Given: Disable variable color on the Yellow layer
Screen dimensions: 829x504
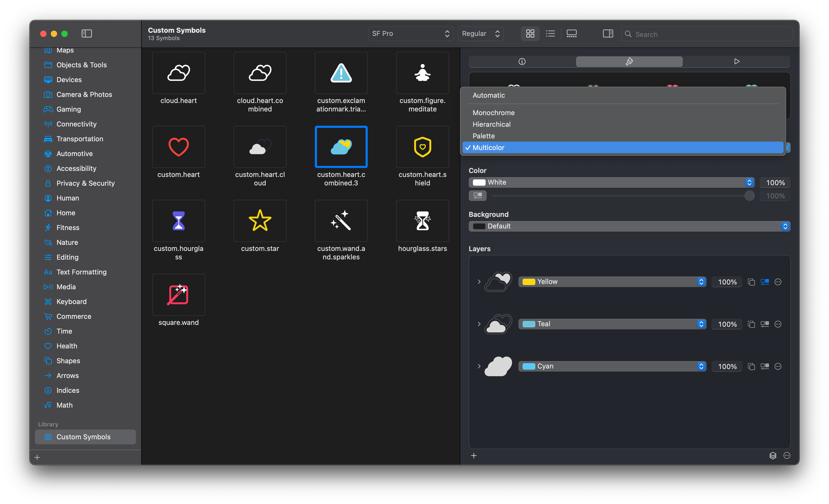Looking at the screenshot, I should pos(765,282).
